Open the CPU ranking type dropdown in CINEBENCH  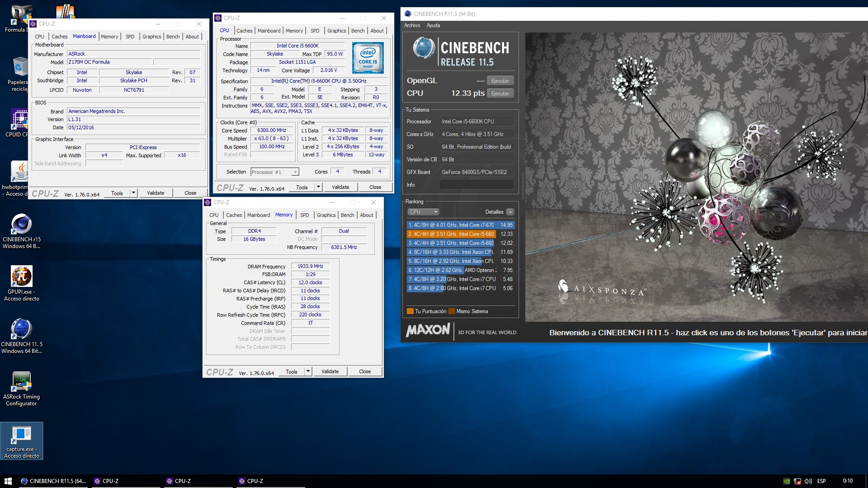424,212
